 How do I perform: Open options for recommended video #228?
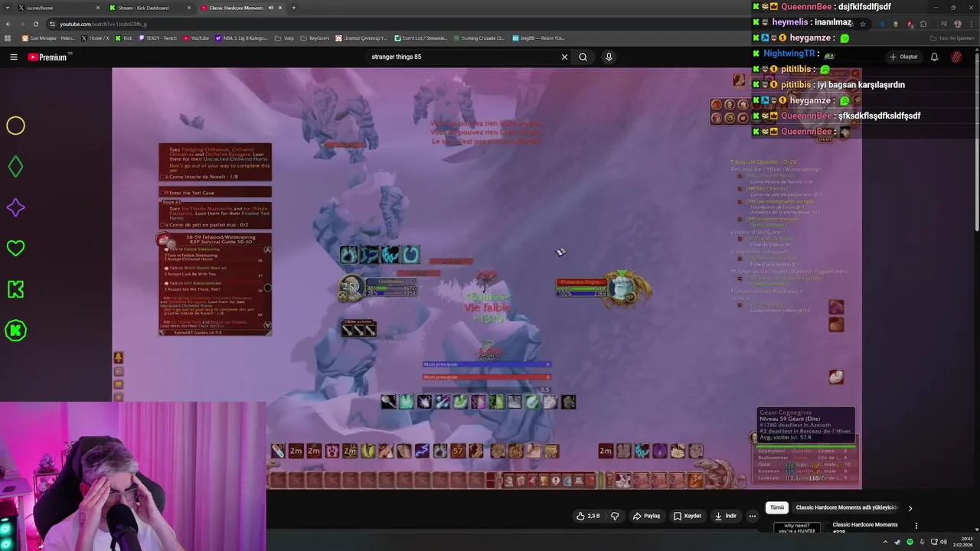[x=916, y=526]
